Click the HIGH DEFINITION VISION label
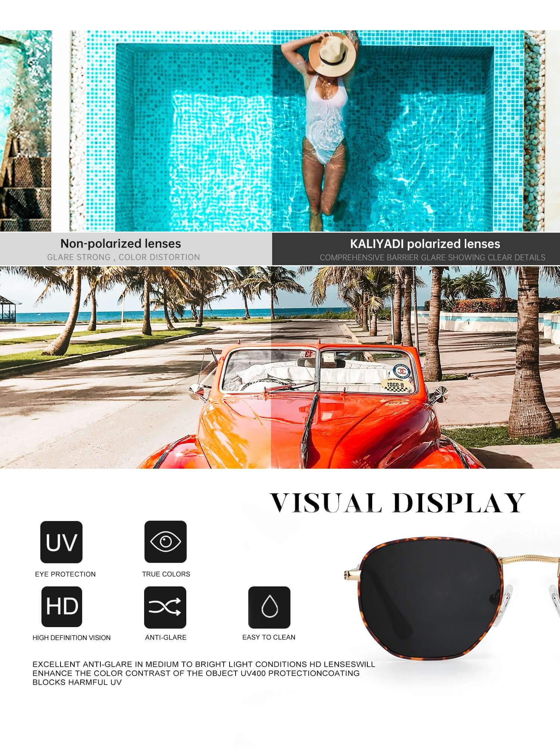Screen dimensions: 560x747 71,638
